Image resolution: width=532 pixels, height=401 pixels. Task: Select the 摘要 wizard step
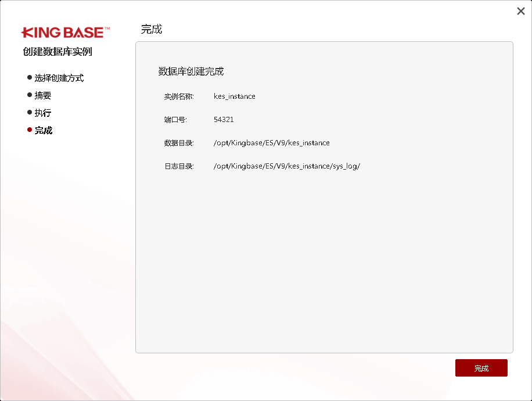point(44,94)
